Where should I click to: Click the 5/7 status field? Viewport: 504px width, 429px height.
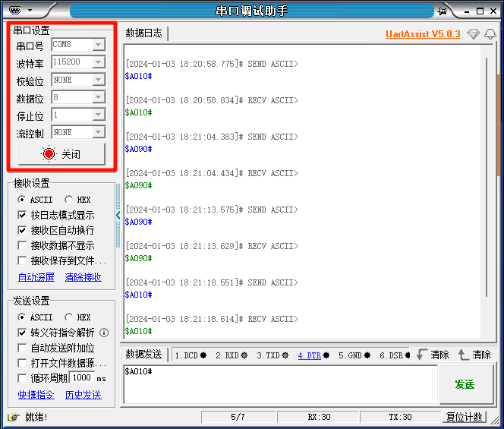point(238,417)
